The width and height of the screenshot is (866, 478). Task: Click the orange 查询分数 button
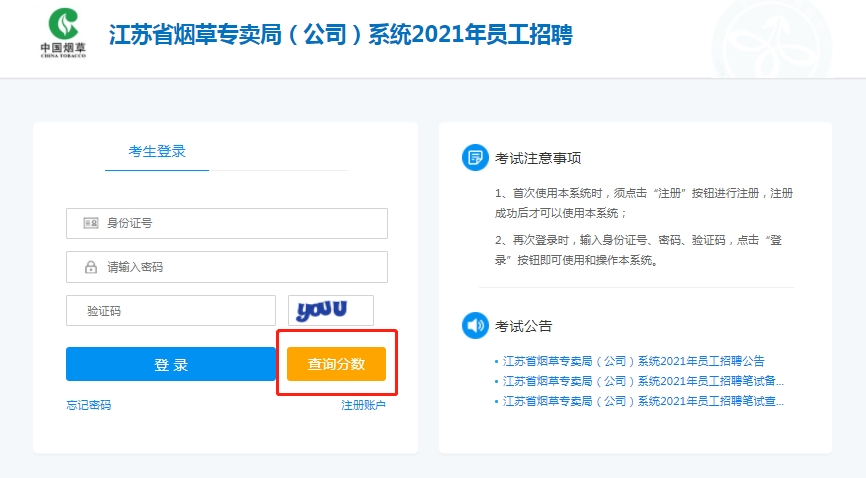click(x=336, y=364)
